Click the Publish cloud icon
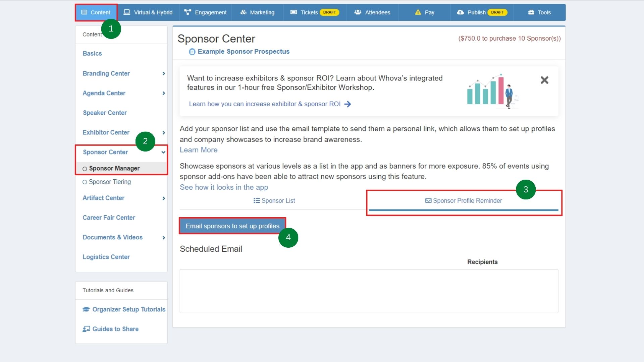 (460, 12)
